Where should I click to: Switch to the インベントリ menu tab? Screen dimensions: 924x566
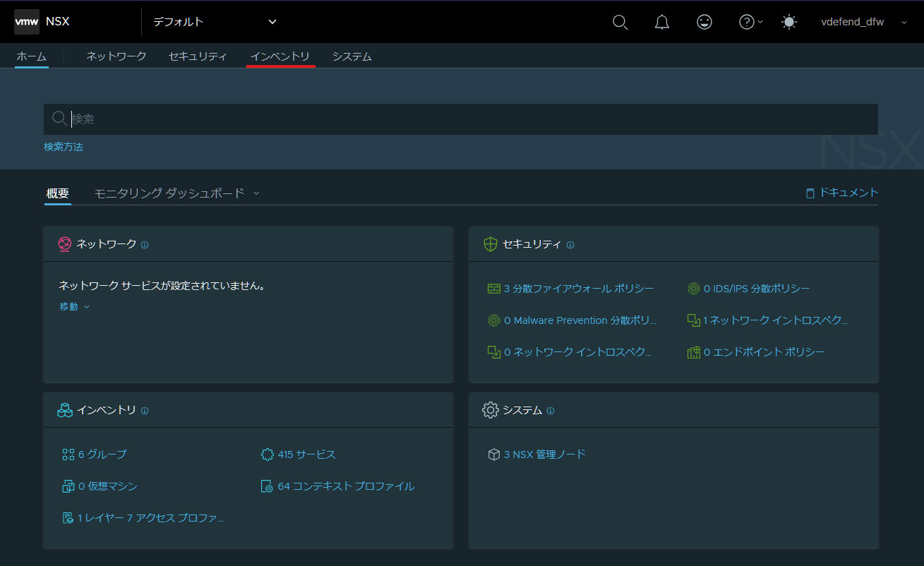tap(280, 56)
